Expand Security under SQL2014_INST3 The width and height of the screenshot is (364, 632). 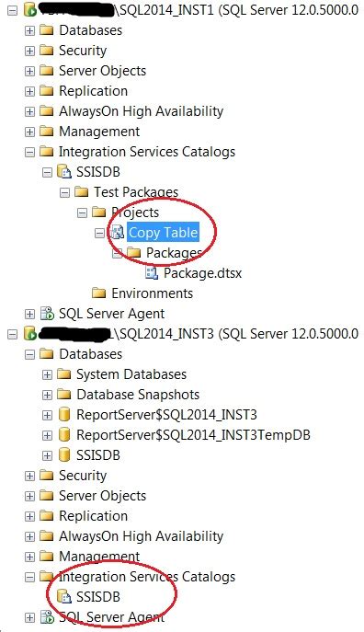pos(29,476)
